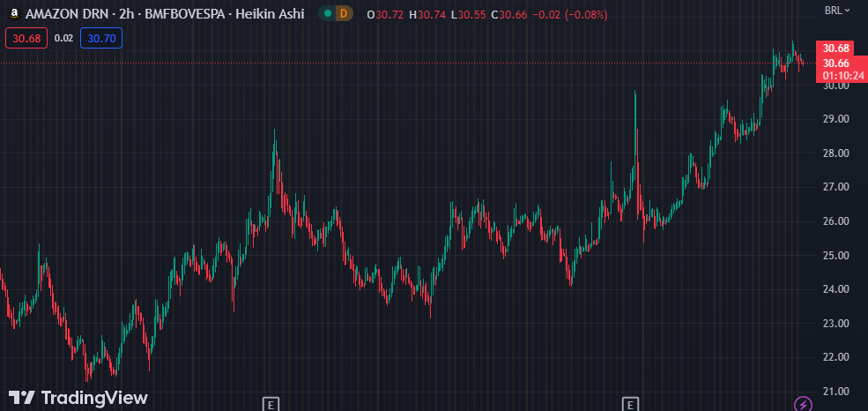The width and height of the screenshot is (868, 411).
Task: Click the high value H30.74
Action: tap(428, 14)
